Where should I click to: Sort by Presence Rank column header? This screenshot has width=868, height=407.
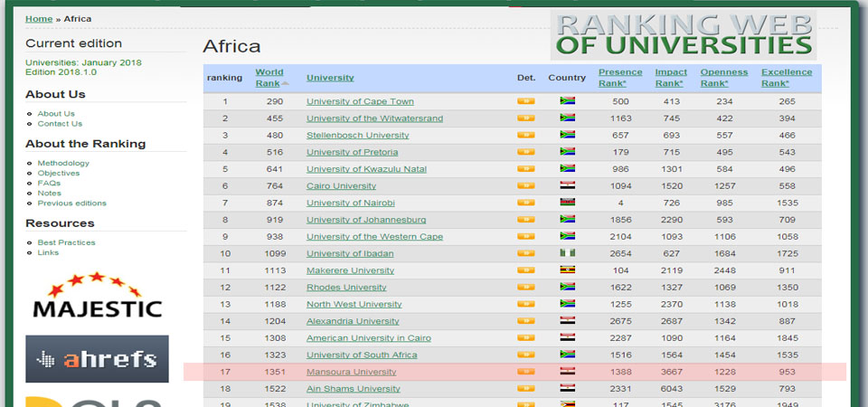620,78
